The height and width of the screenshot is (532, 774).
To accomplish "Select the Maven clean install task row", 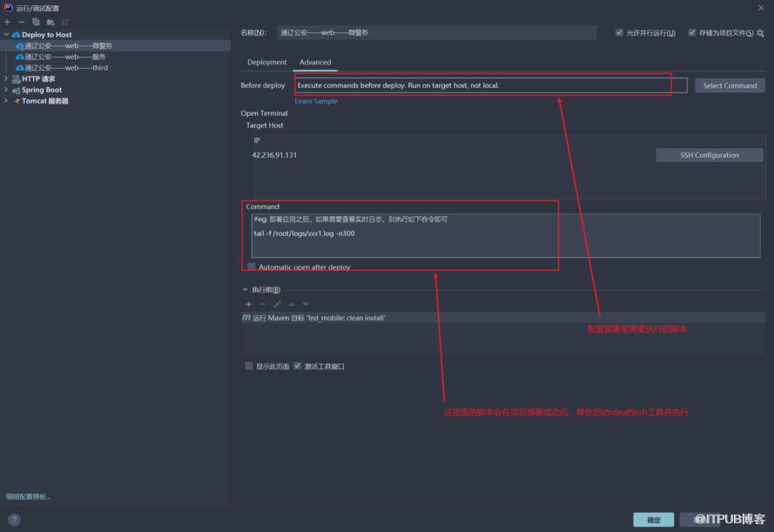I will 503,318.
